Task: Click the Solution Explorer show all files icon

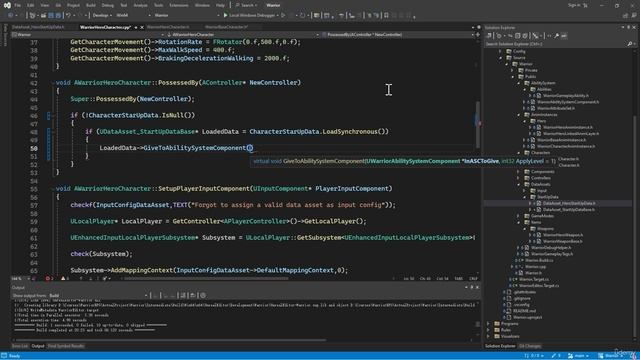Action: click(525, 36)
